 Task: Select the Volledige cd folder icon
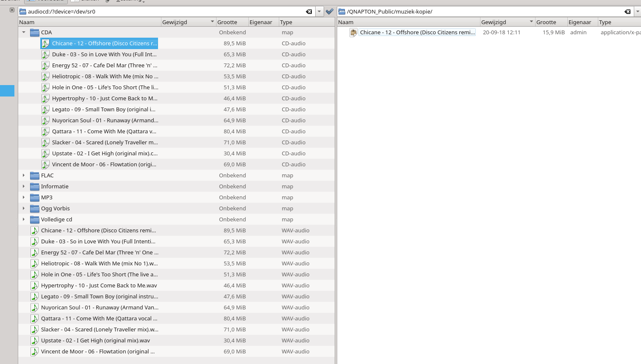coord(35,219)
